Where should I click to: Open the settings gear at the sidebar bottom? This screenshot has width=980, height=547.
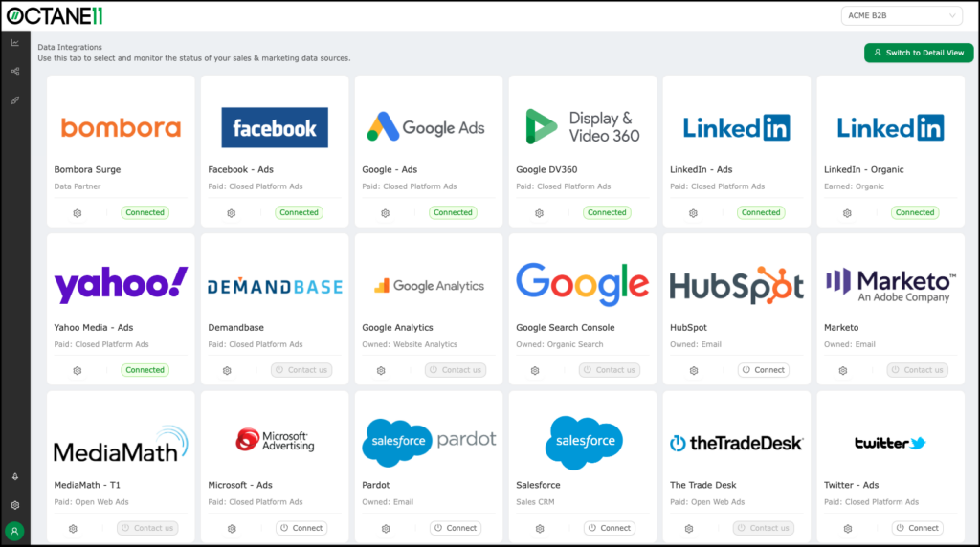coord(15,505)
